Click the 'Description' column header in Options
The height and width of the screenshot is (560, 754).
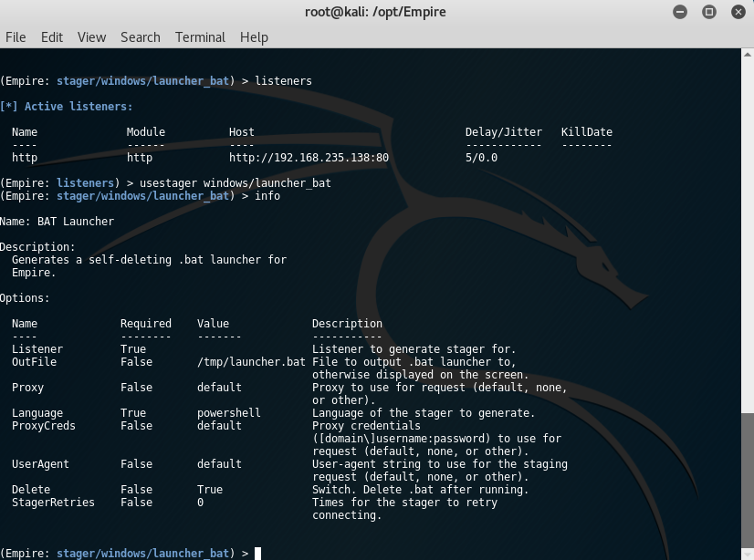(x=347, y=324)
